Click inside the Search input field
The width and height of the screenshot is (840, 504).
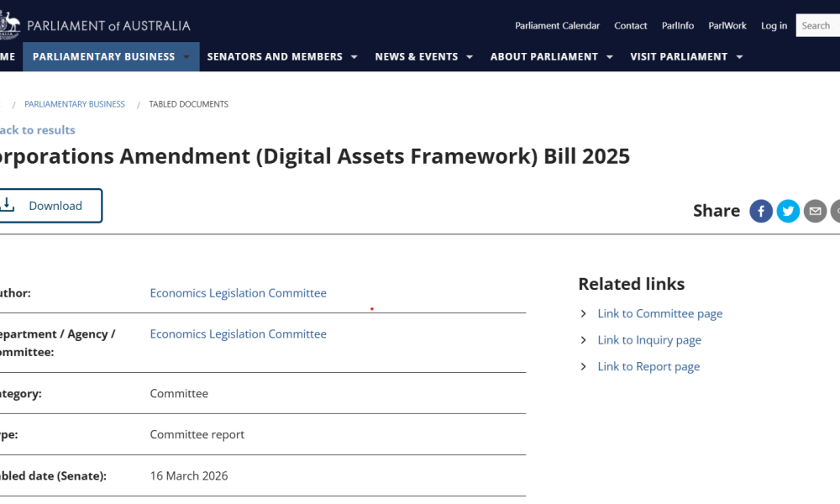[x=819, y=25]
